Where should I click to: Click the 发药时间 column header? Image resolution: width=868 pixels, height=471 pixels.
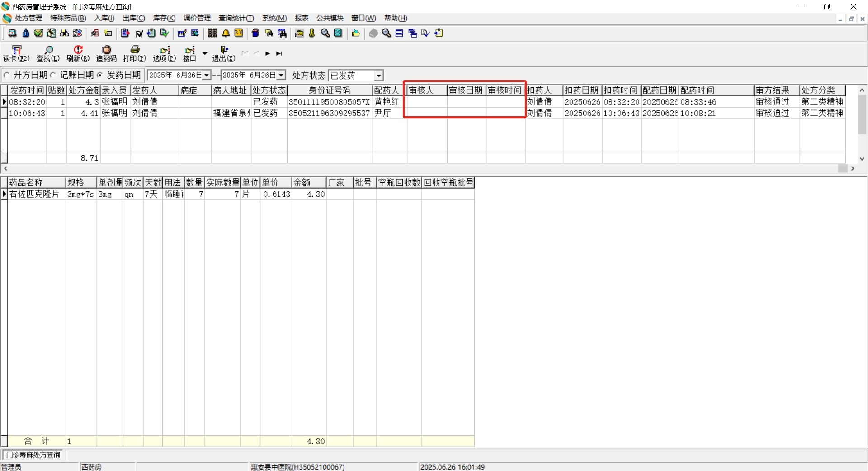pyautogui.click(x=27, y=90)
